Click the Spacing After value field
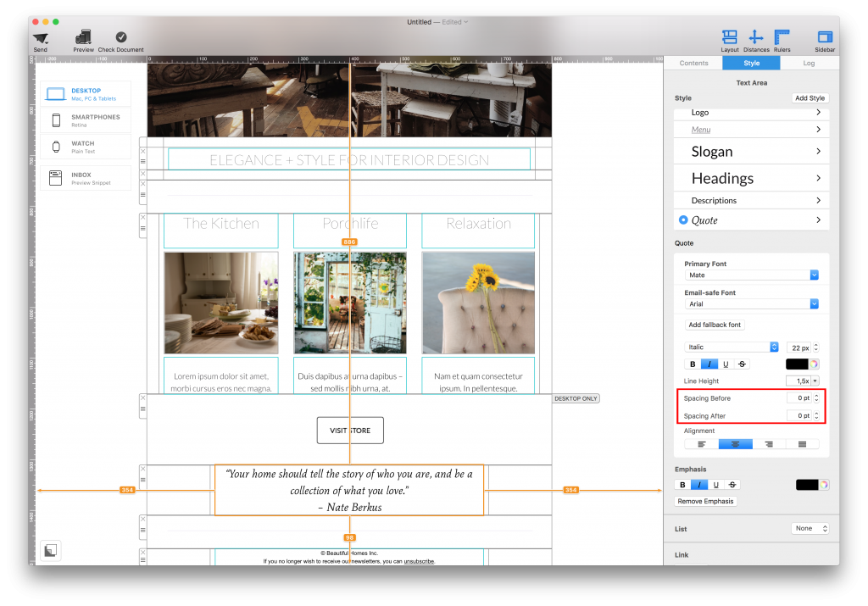Viewport: 868px width, 606px height. [799, 415]
